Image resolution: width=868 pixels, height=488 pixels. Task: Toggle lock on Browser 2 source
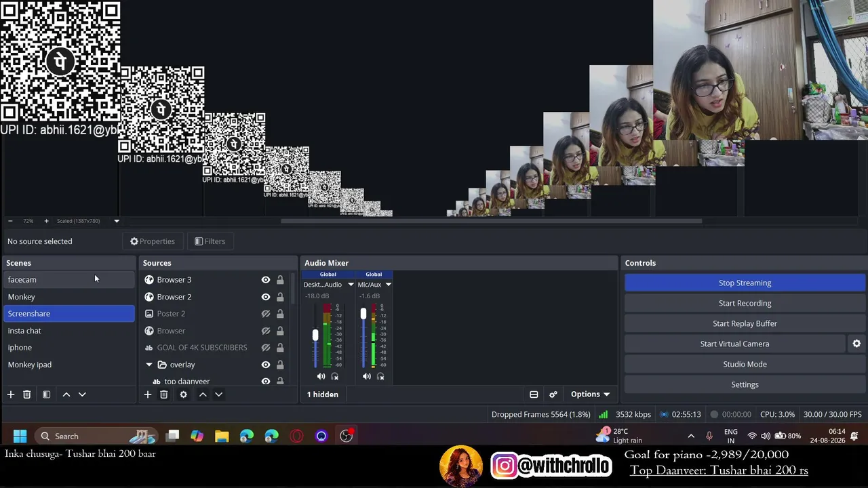(280, 297)
